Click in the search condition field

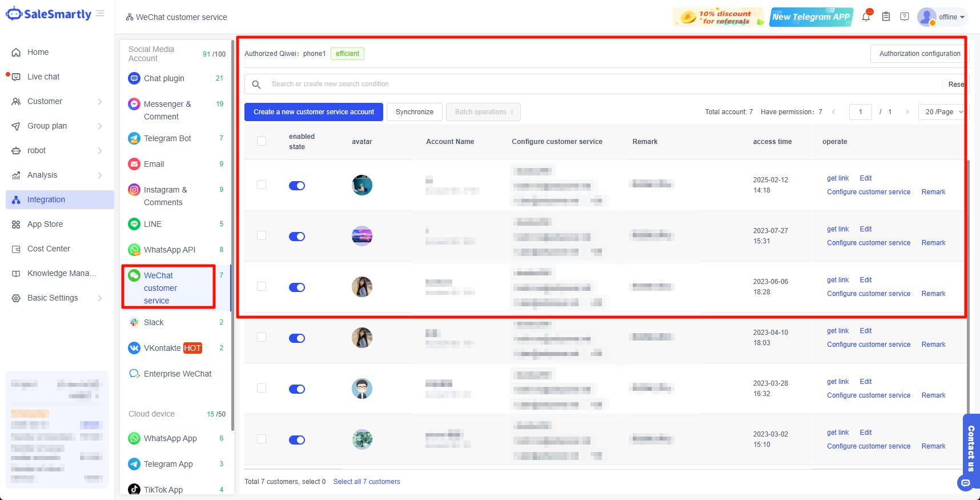pyautogui.click(x=605, y=84)
